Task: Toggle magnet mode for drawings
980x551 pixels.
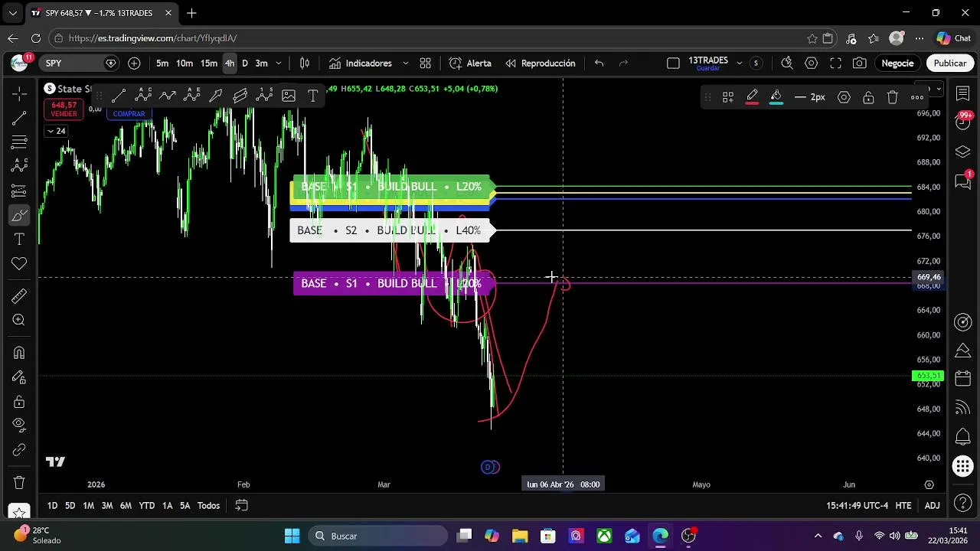Action: (x=19, y=353)
